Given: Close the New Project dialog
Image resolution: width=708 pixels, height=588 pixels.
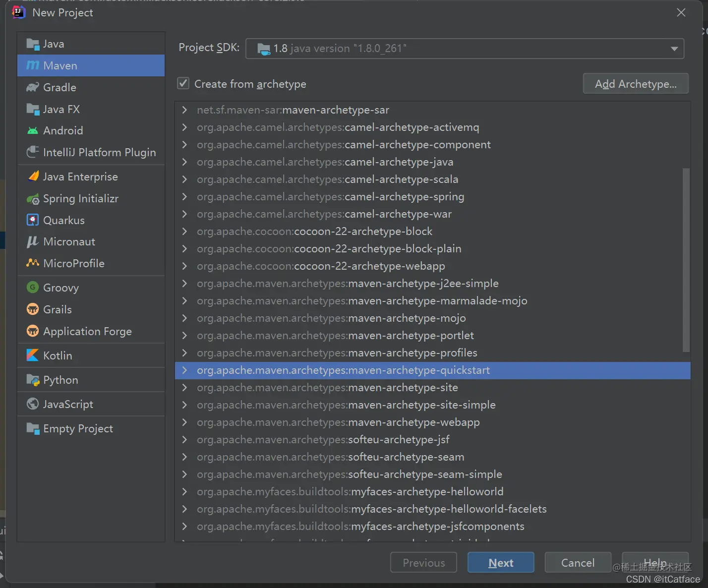Looking at the screenshot, I should click(681, 12).
